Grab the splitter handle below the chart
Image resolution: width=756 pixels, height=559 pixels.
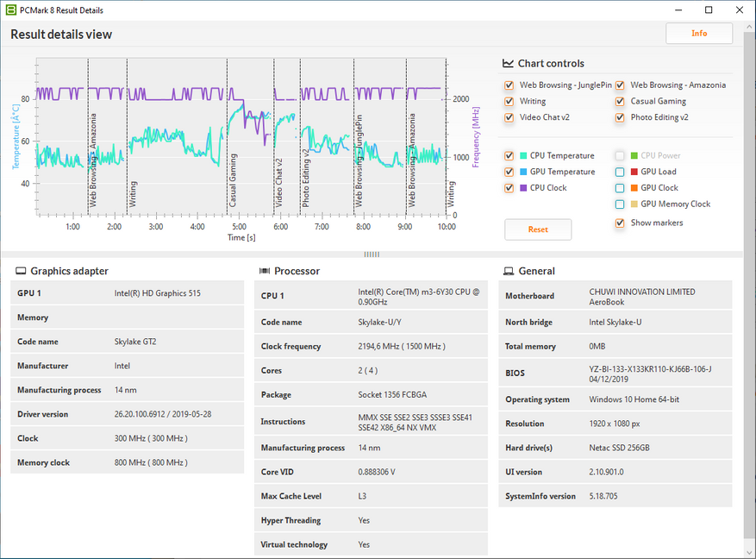click(372, 254)
